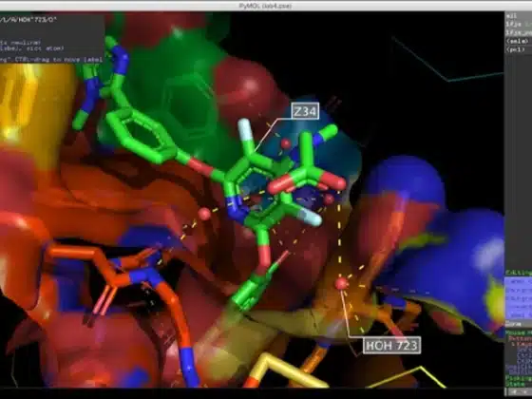
Task: Select the "1fjs" object entry
Action: click(519, 24)
